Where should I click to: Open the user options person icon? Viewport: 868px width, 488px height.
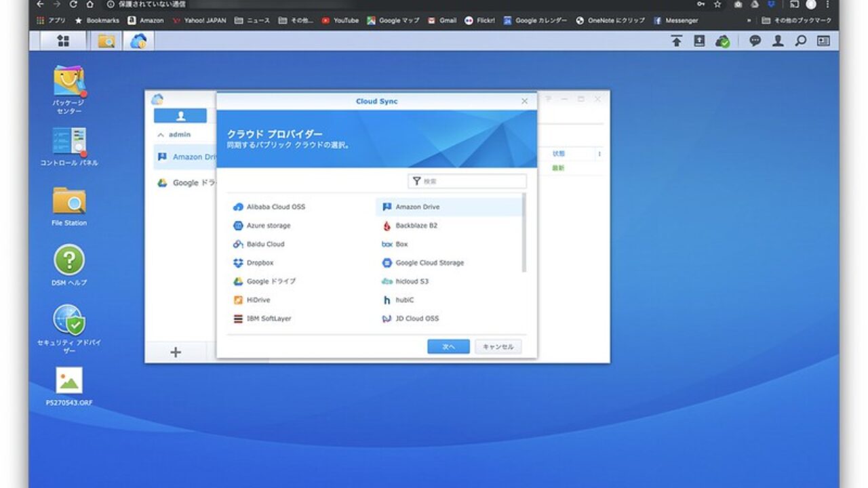tap(778, 41)
